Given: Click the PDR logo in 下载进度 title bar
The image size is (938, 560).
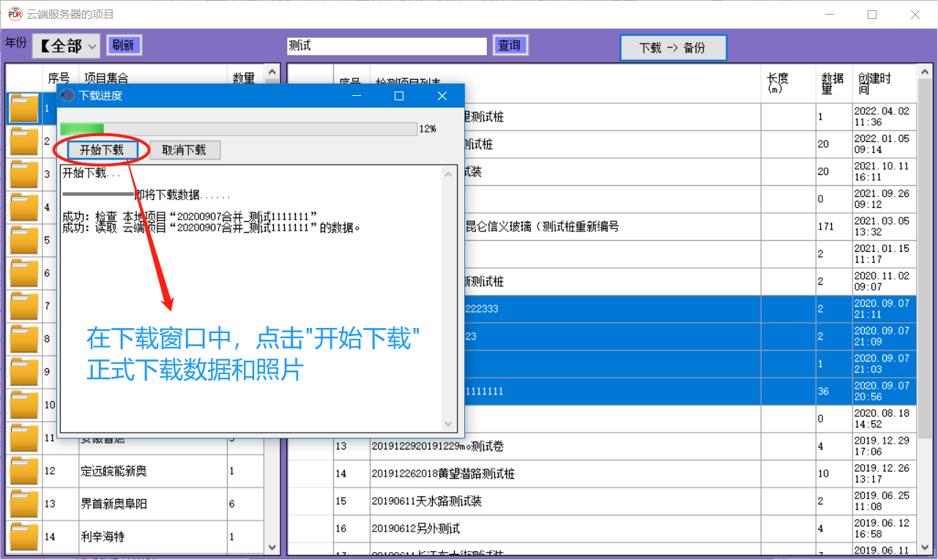Looking at the screenshot, I should tap(67, 96).
